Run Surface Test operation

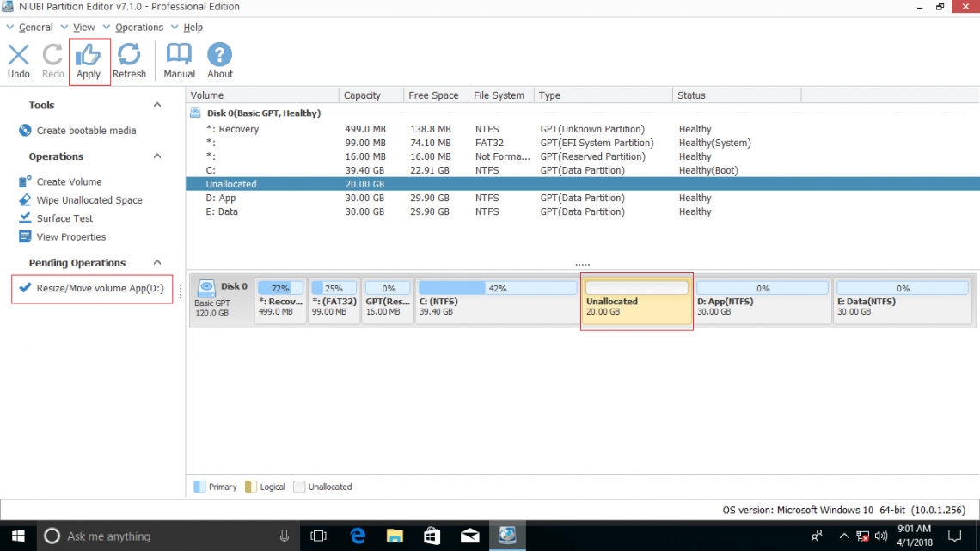click(x=64, y=218)
